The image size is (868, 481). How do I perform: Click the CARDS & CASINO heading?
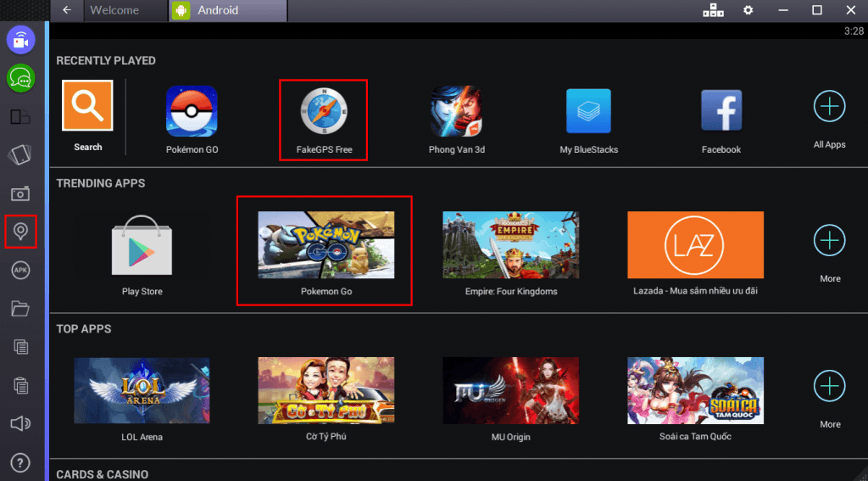click(x=102, y=474)
